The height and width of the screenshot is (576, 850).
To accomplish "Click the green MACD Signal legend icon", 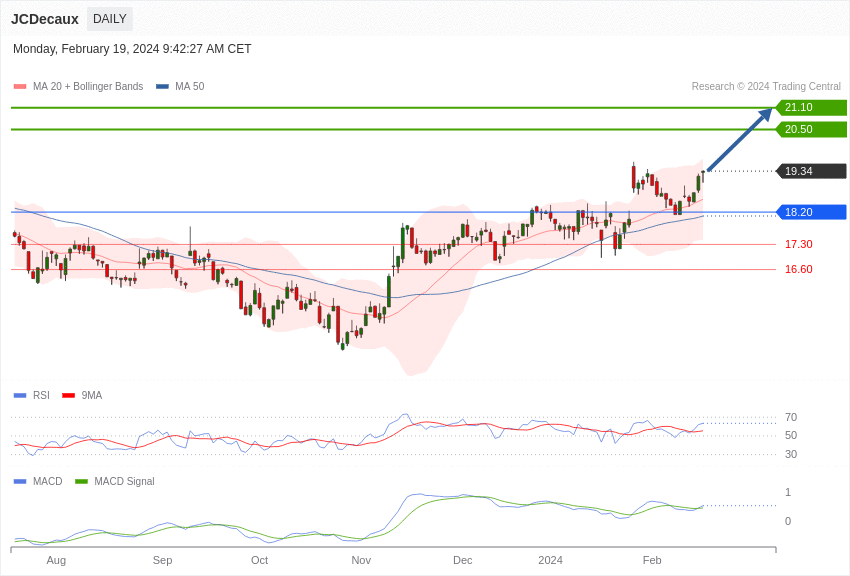I will 81,482.
